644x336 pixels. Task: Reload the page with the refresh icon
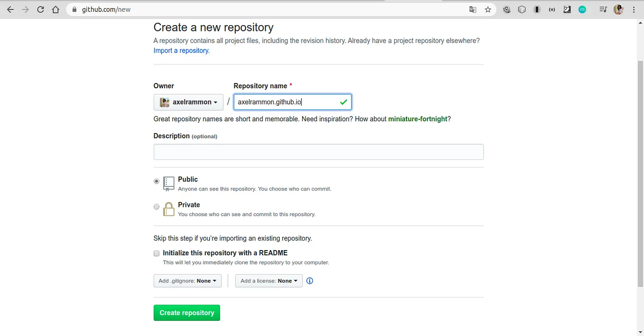(x=41, y=9)
